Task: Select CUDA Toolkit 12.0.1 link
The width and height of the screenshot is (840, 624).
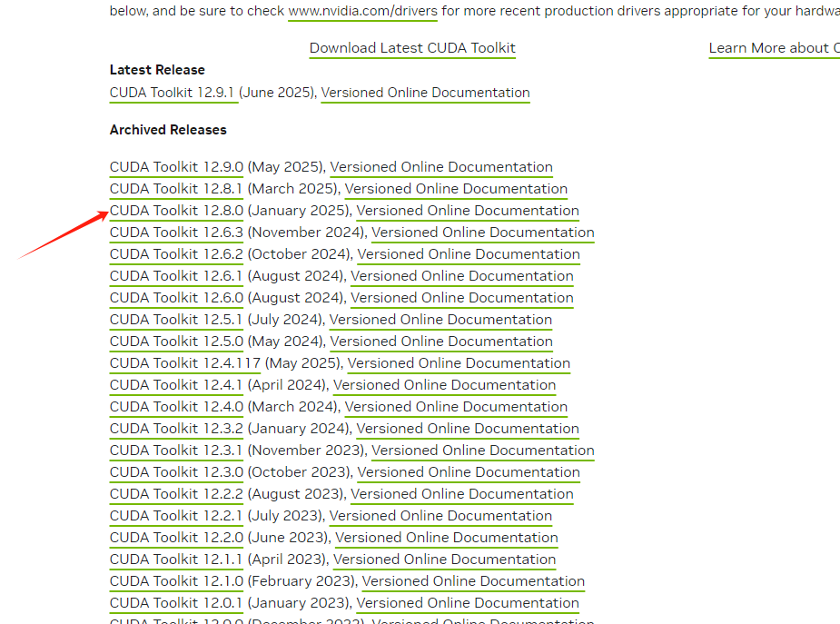Action: [175, 602]
